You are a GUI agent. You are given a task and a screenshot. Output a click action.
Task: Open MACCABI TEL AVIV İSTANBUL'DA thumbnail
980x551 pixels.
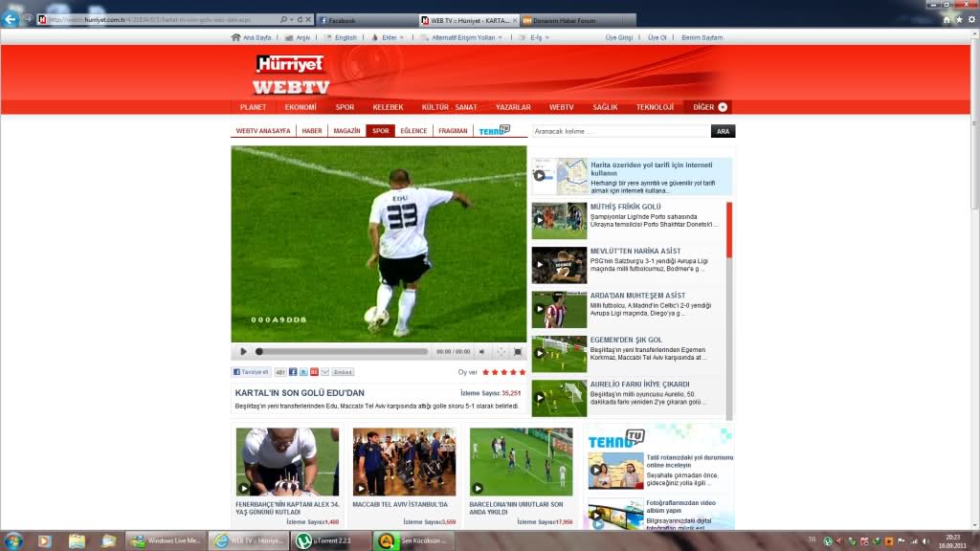[x=405, y=462]
